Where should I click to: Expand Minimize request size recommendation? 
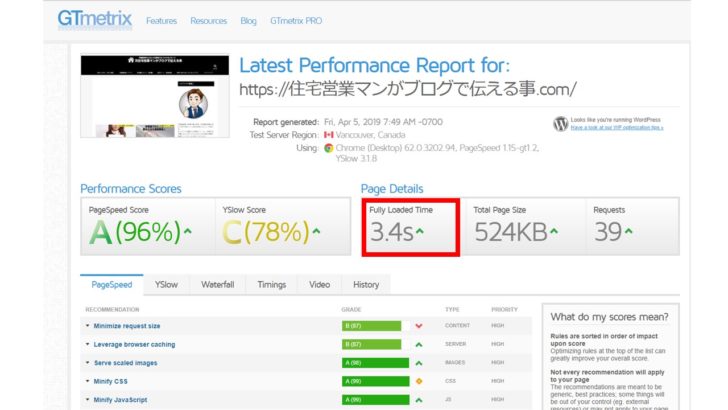tap(87, 326)
